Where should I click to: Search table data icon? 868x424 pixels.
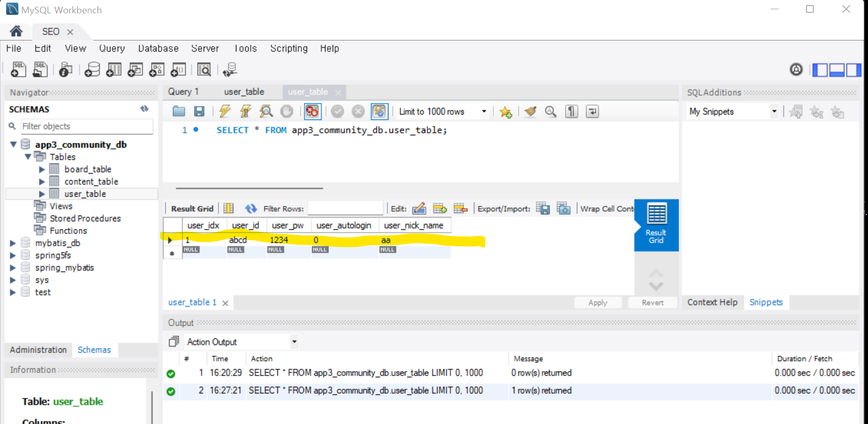click(x=204, y=70)
